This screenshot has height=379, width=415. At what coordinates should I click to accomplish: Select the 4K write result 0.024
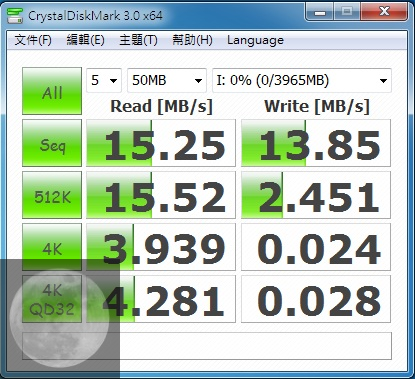[x=316, y=247]
